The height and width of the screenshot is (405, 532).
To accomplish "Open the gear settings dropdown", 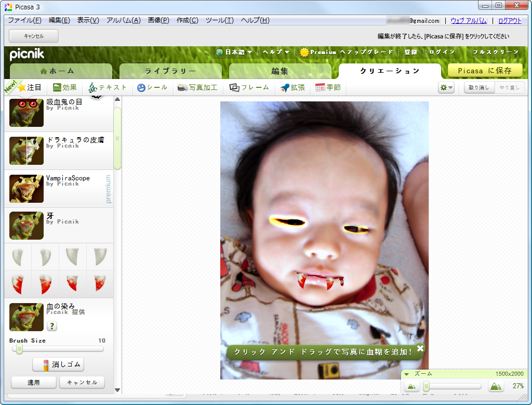I will click(x=446, y=87).
